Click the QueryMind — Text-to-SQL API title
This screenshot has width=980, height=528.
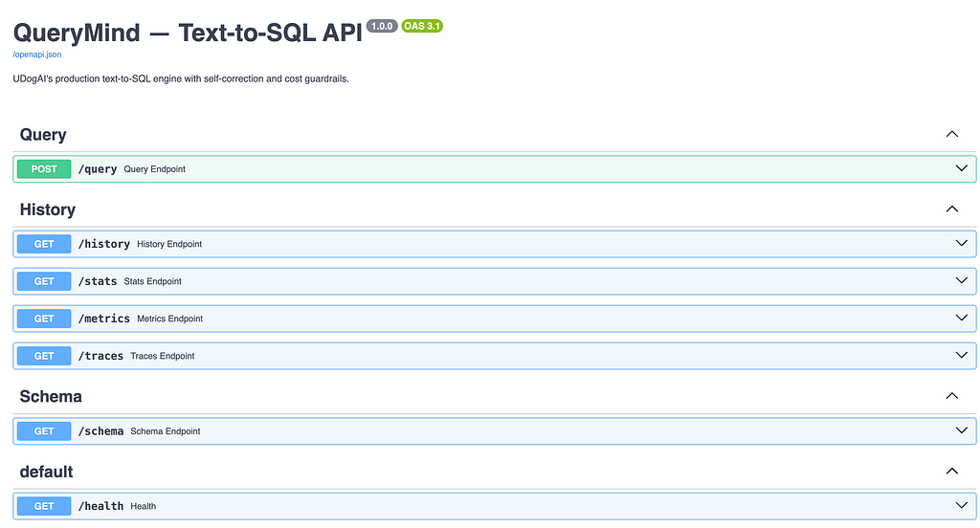(188, 33)
